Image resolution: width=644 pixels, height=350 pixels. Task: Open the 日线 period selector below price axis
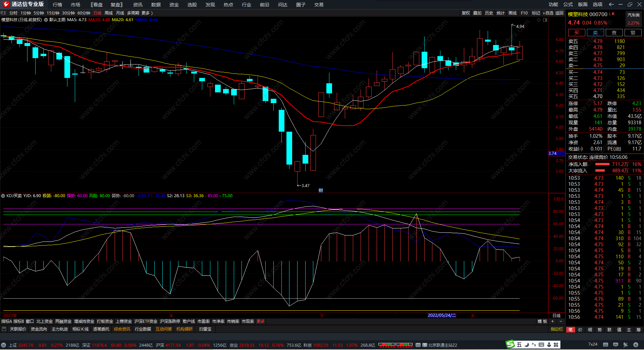click(556, 315)
